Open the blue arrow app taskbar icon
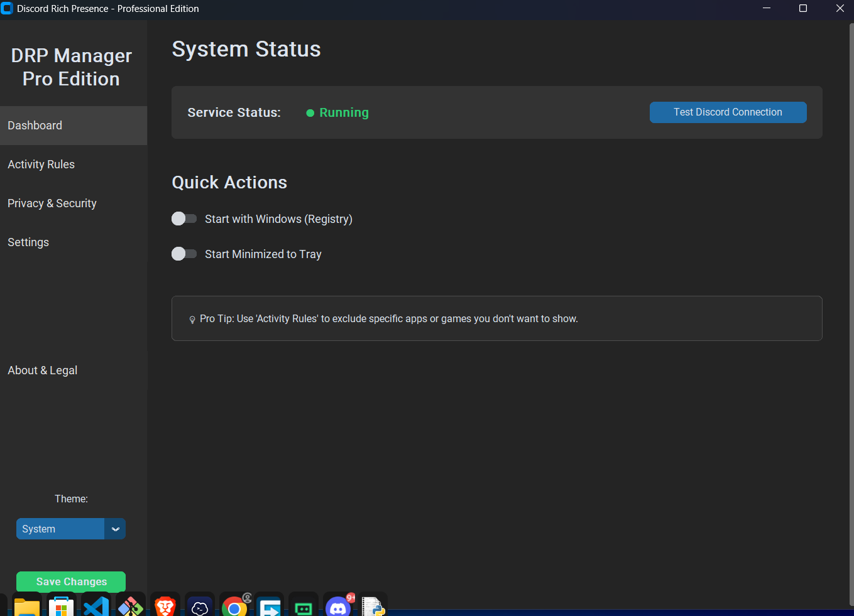Viewport: 854px width, 616px height. [269, 606]
